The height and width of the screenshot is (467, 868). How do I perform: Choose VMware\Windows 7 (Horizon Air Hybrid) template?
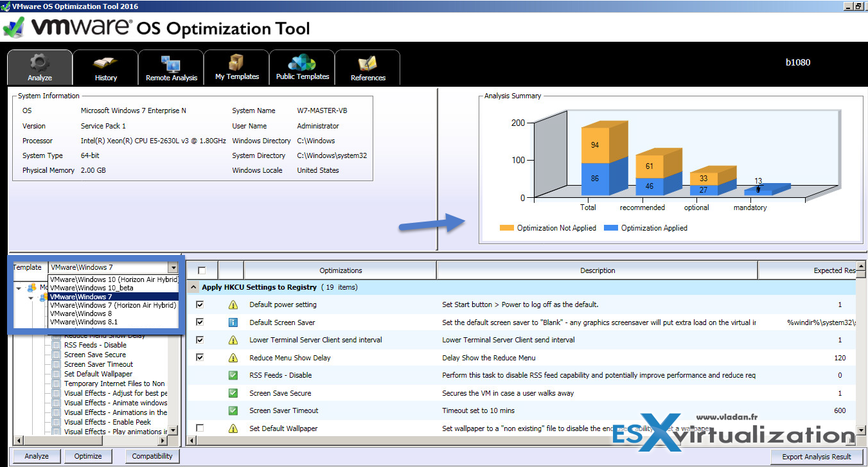point(113,305)
